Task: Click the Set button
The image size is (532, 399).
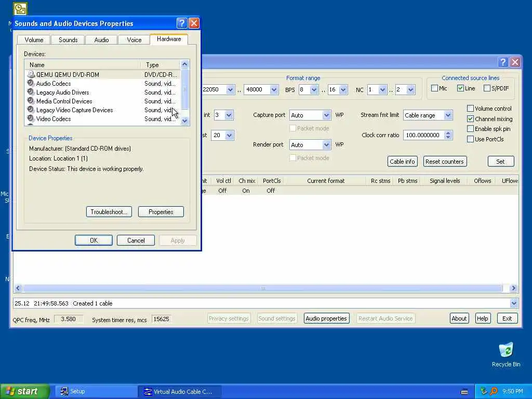Action: pos(500,162)
